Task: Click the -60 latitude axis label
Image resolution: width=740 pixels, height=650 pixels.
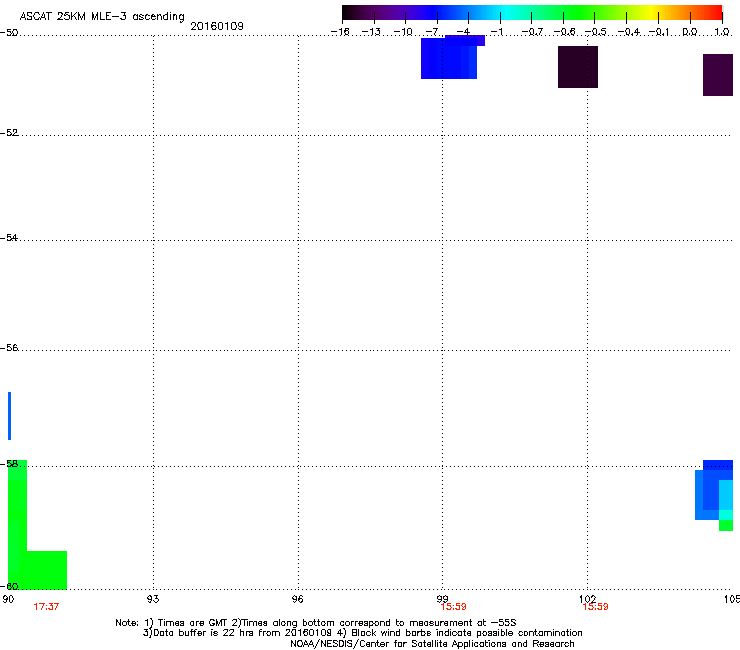Action: click(9, 586)
